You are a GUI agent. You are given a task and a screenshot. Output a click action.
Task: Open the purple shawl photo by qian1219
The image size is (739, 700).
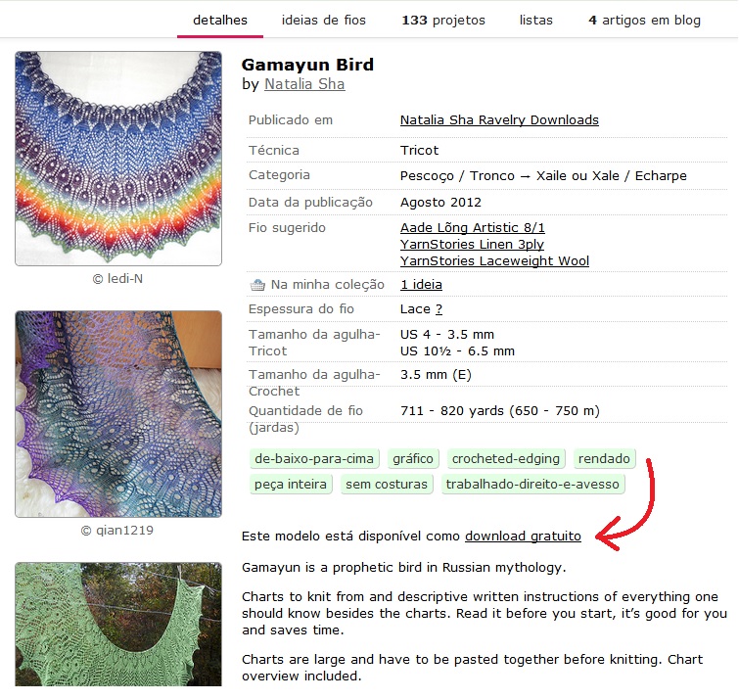(118, 414)
